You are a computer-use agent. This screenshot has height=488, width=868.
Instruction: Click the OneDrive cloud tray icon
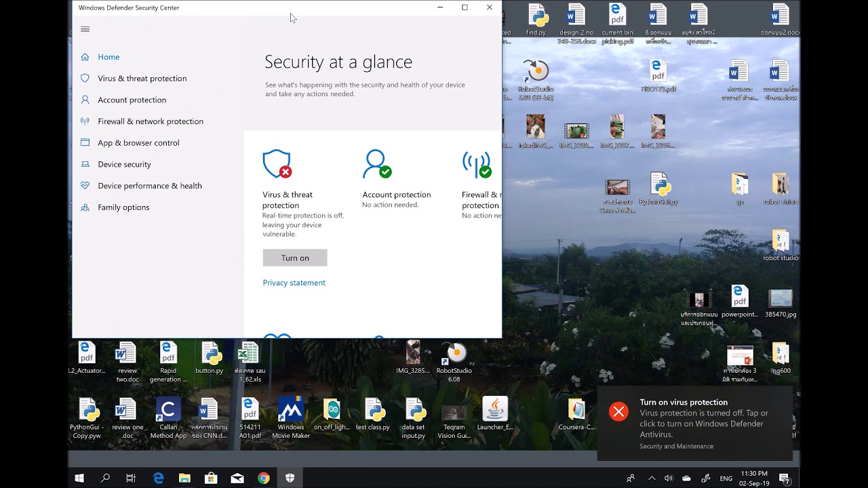point(686,478)
